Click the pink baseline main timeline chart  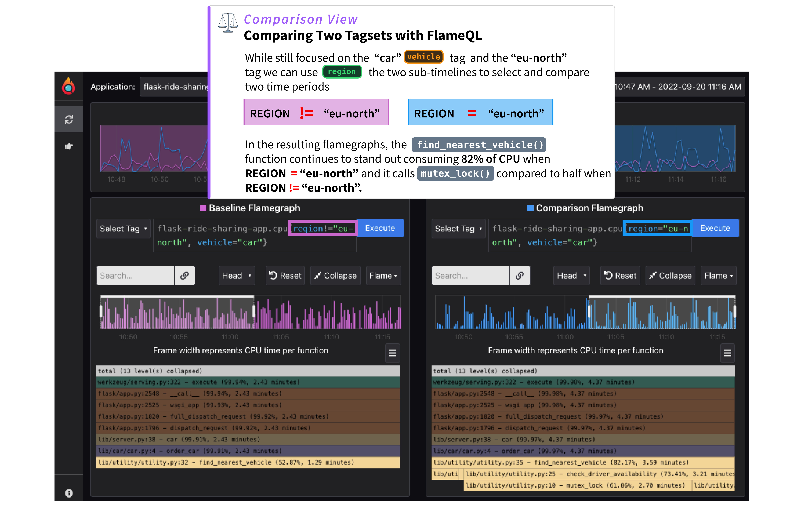coord(154,148)
